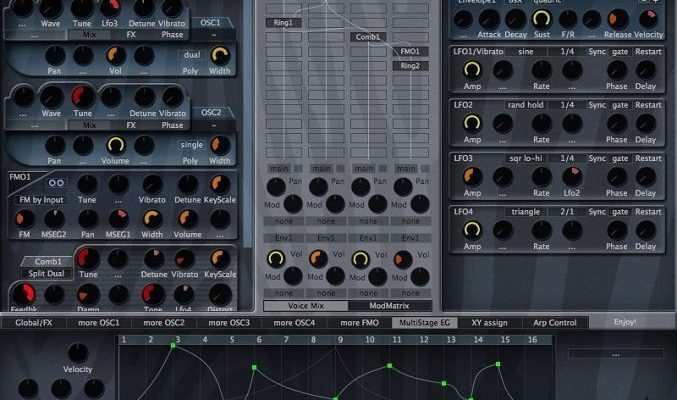Viewport: 677px width, 400px height.
Task: Toggle the LFO4 gate setting
Action: [622, 212]
